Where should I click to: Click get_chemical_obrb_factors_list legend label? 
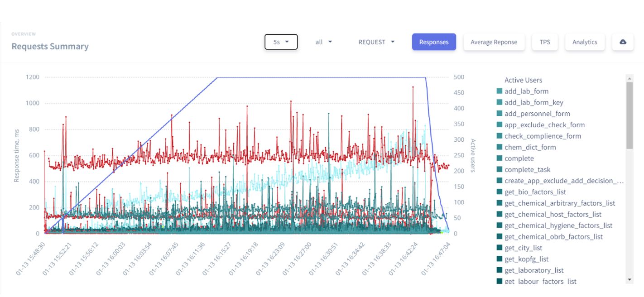pyautogui.click(x=554, y=237)
